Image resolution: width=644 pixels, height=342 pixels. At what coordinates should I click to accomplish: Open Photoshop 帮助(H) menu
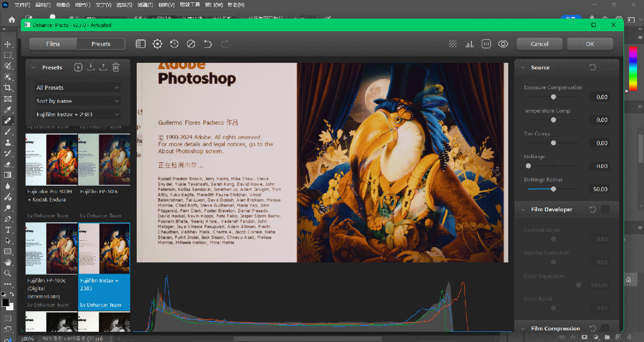coord(236,5)
